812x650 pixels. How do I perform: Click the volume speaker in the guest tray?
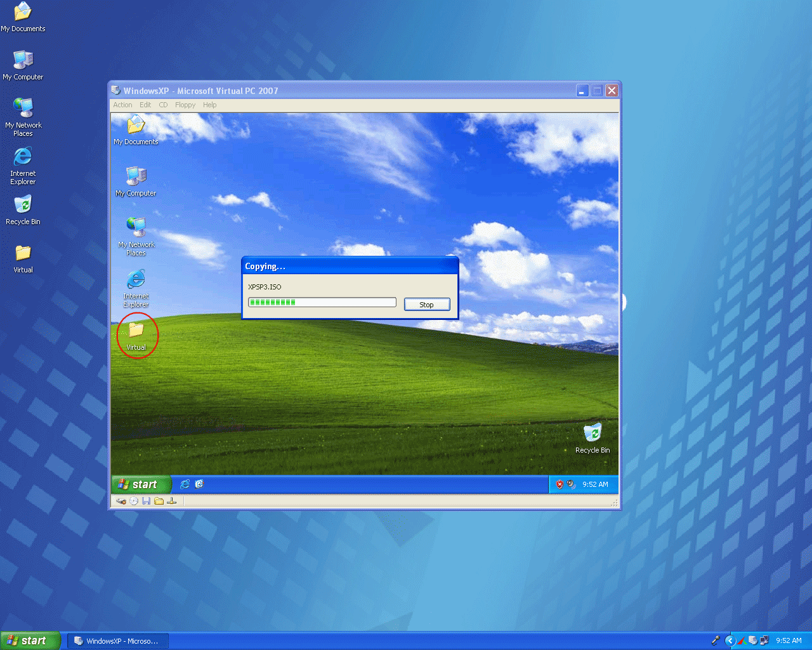(570, 484)
